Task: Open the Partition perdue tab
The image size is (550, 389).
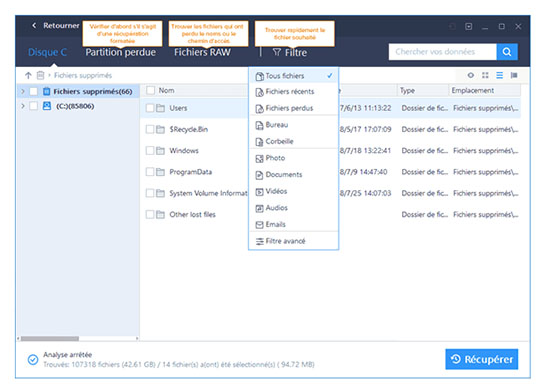Action: (121, 52)
